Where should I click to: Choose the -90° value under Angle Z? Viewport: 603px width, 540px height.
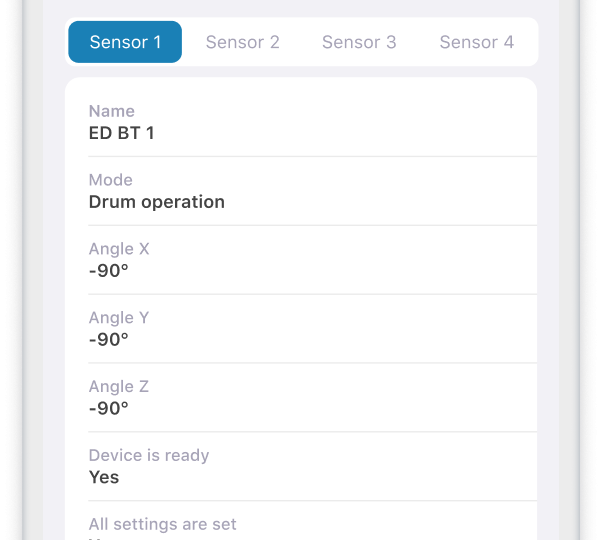coord(109,409)
